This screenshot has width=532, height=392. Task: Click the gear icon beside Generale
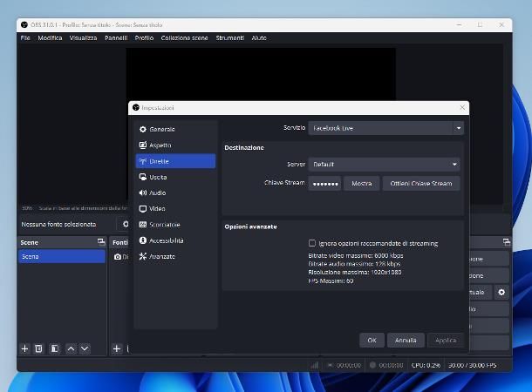[x=143, y=129]
